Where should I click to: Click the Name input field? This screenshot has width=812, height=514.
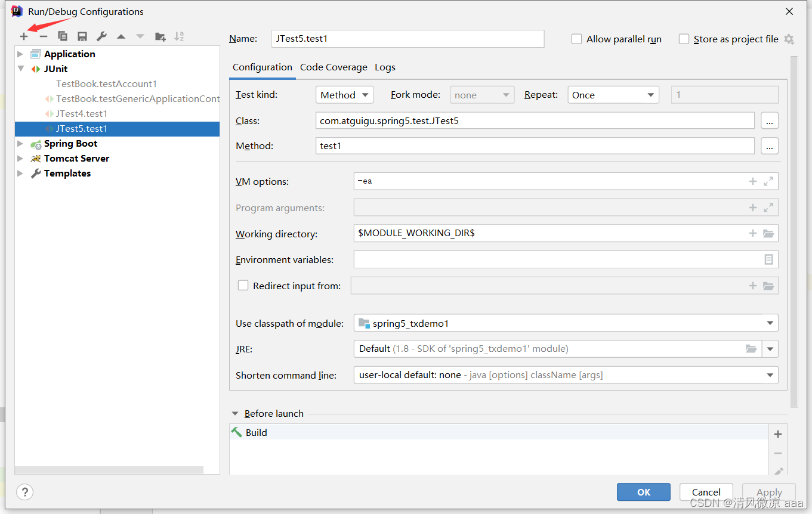[407, 39]
